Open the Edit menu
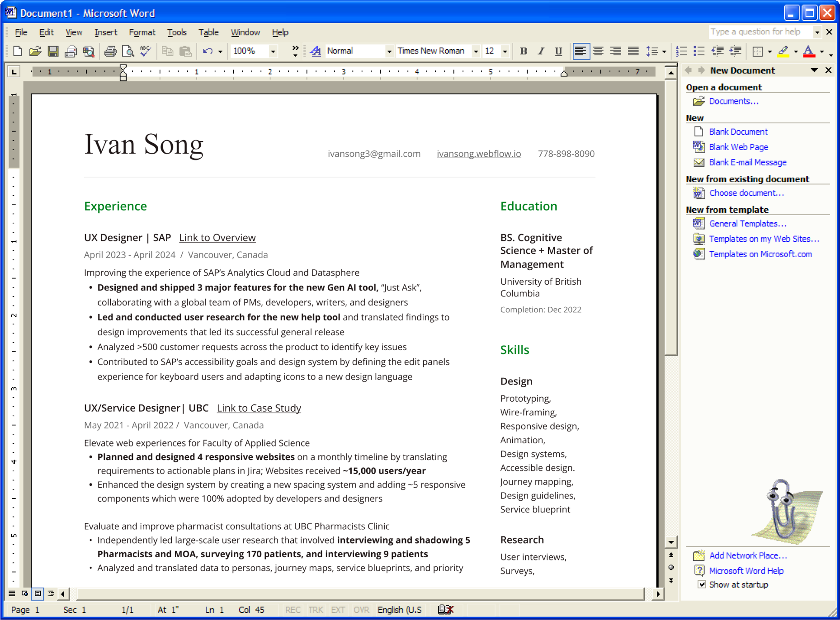840x620 pixels. tap(46, 32)
